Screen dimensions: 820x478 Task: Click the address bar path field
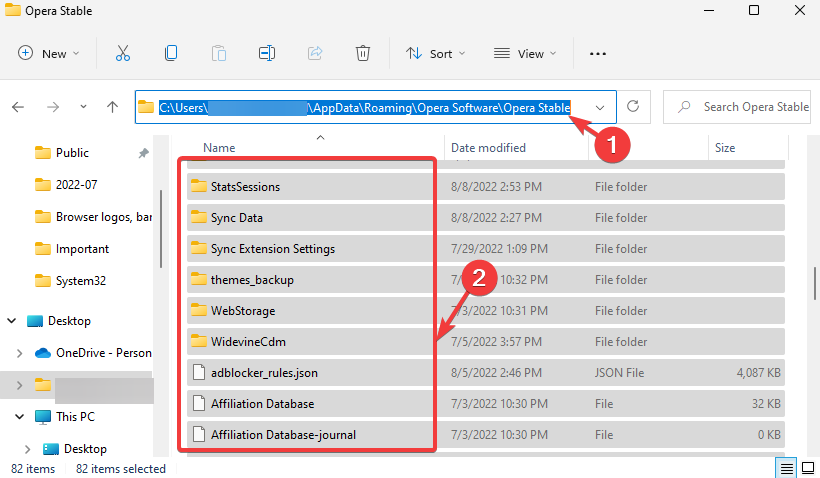click(x=375, y=107)
